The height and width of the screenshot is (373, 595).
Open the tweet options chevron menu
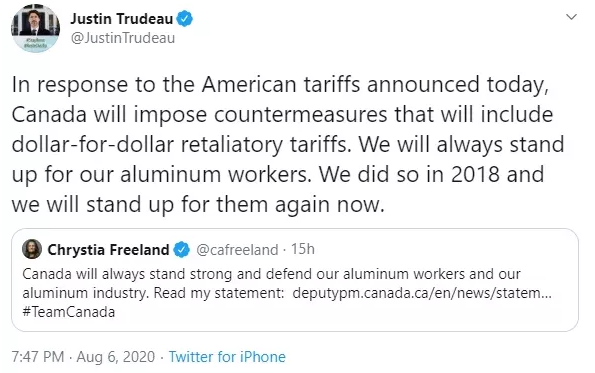tap(571, 17)
